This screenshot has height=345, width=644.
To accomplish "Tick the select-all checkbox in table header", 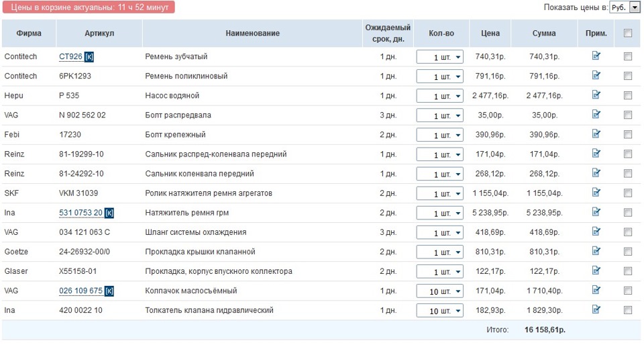I will point(628,33).
